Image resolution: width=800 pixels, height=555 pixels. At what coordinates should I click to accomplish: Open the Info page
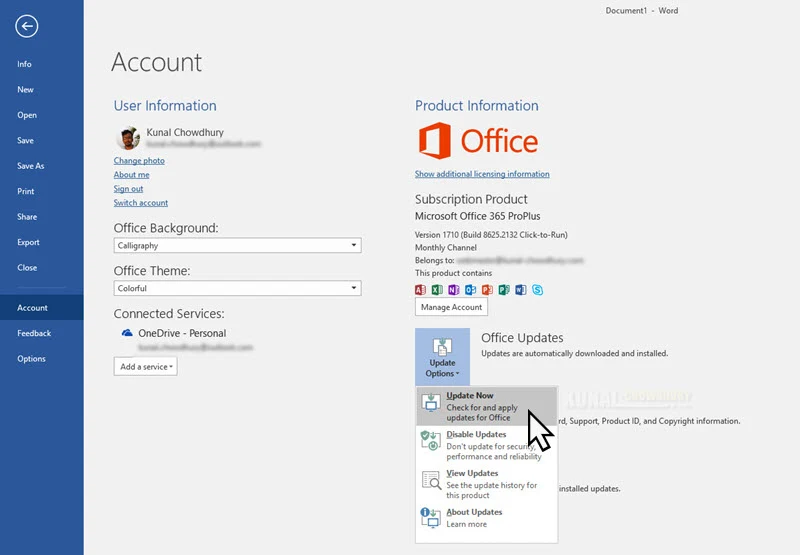click(x=24, y=64)
